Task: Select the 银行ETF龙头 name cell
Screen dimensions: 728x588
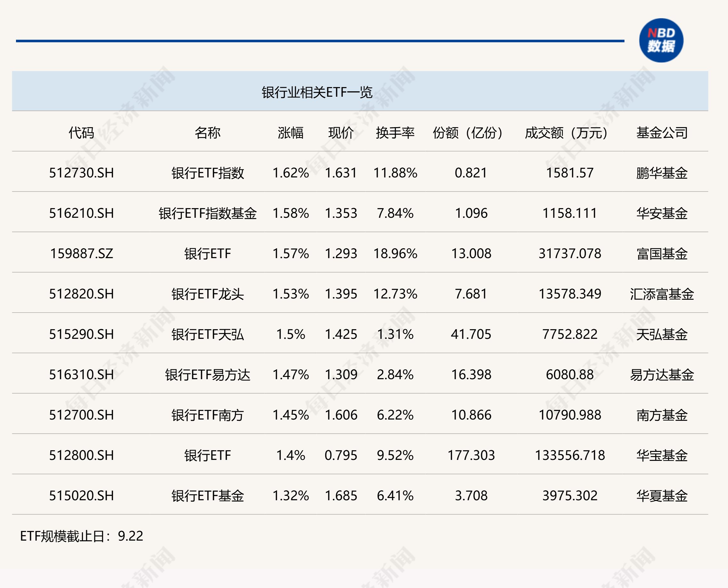Action: click(207, 294)
